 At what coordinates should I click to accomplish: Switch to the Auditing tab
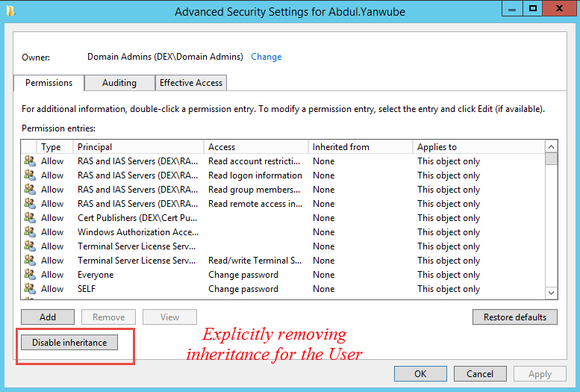click(119, 83)
